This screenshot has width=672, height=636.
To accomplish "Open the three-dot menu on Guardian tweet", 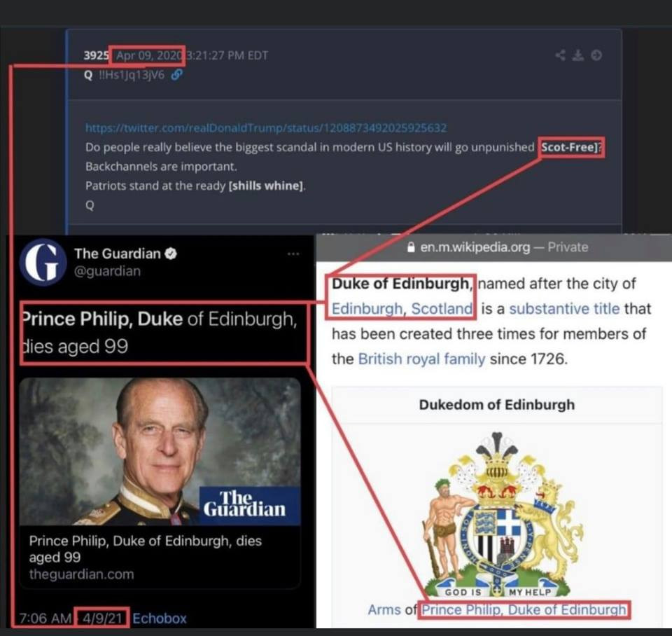I will coord(293,254).
